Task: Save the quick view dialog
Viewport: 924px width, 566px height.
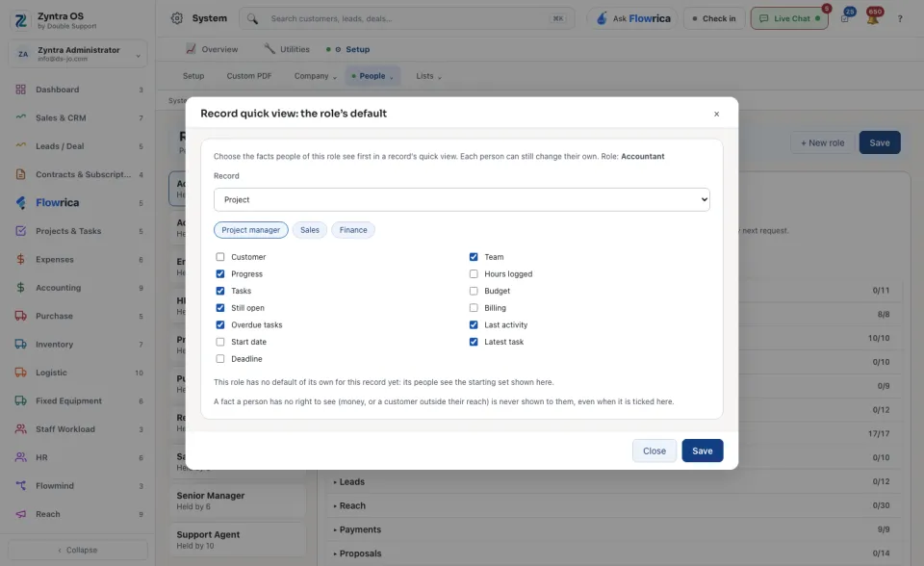Action: tap(702, 451)
